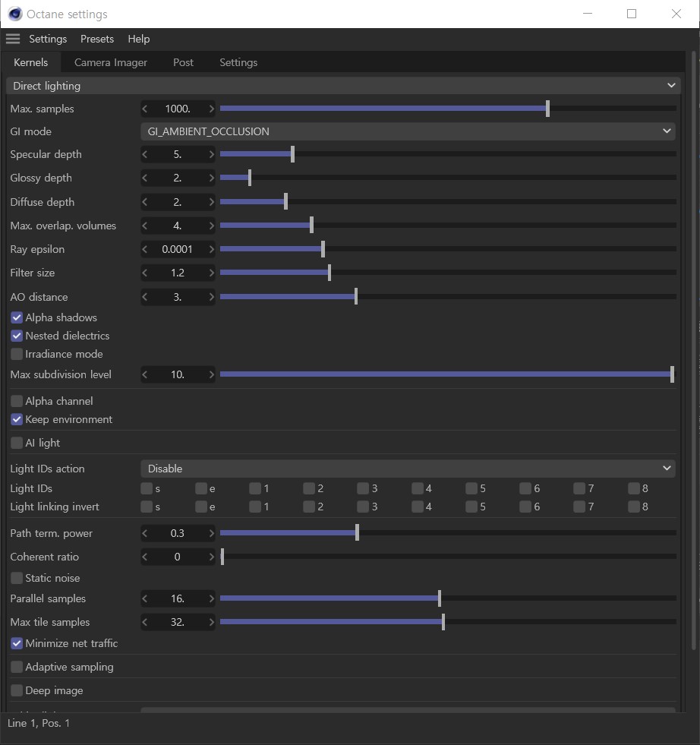Screen dimensions: 700x745
Task: Decrease Max. samples with left arrow
Action: [x=145, y=109]
